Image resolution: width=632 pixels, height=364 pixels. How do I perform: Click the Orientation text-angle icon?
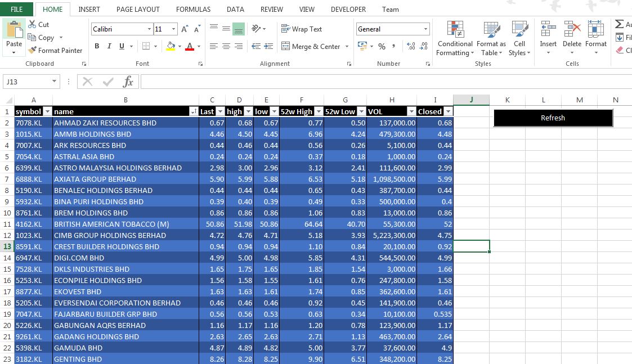pos(256,29)
